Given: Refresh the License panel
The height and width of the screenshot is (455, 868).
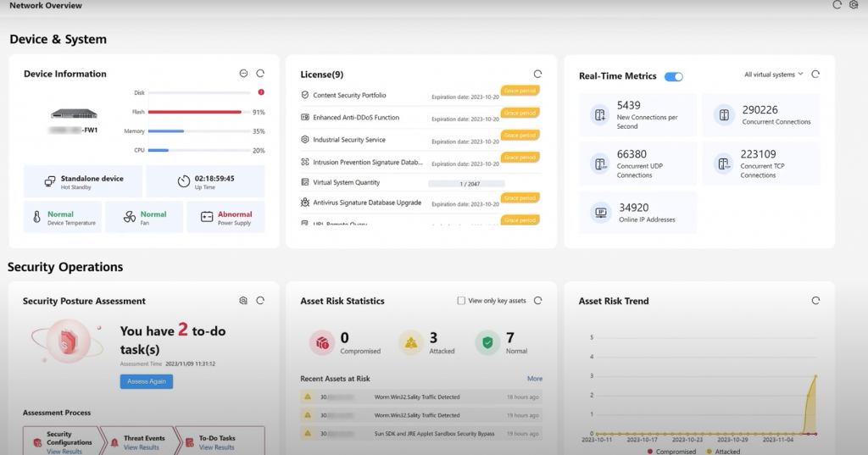Looking at the screenshot, I should pos(537,75).
